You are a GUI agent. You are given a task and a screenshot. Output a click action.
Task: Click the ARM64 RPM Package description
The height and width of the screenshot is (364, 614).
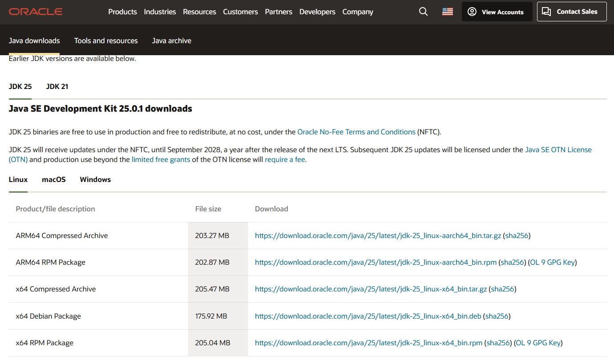click(x=51, y=262)
